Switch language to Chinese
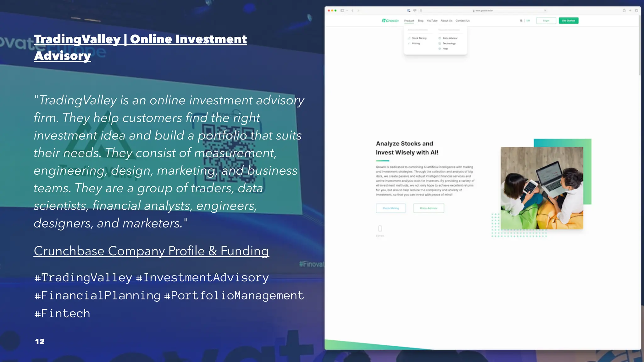Screen dimensions: 644x362 click(521, 21)
